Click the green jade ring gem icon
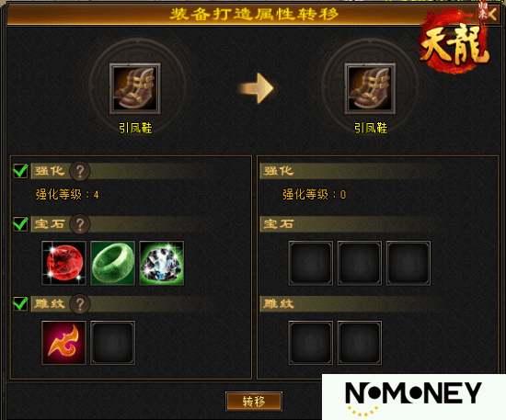Image resolution: width=506 pixels, height=420 pixels. pos(112,263)
